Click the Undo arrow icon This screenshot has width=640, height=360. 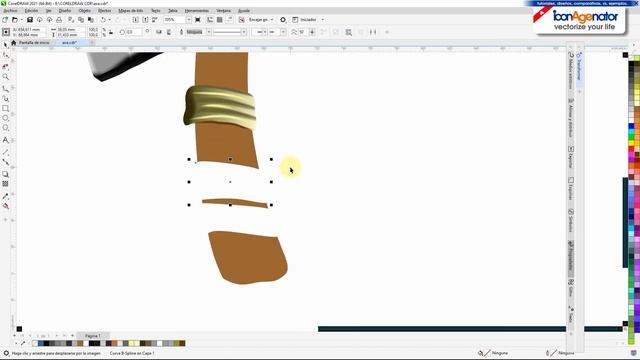[x=103, y=20]
